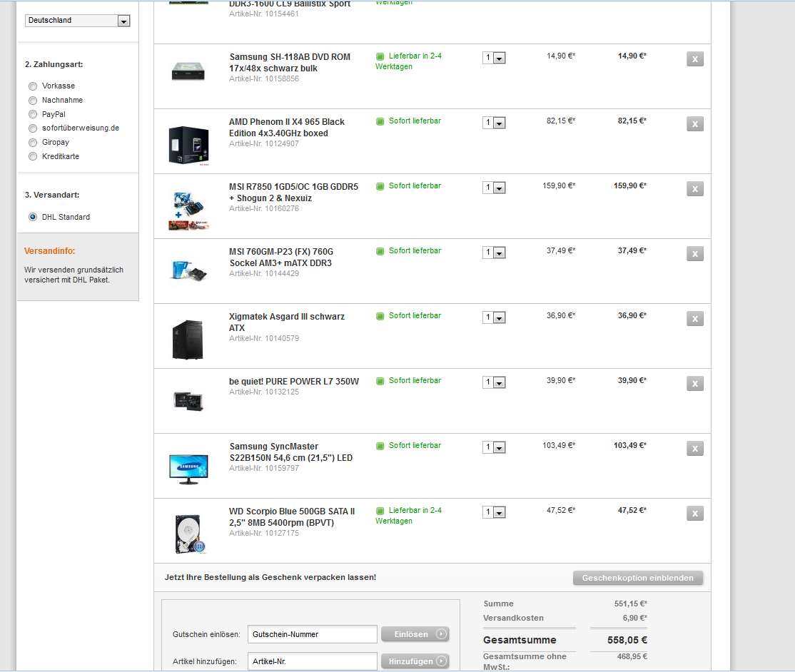Image resolution: width=795 pixels, height=672 pixels.
Task: Remove AMD Phenom II X4 965 from cart
Action: pyautogui.click(x=695, y=124)
